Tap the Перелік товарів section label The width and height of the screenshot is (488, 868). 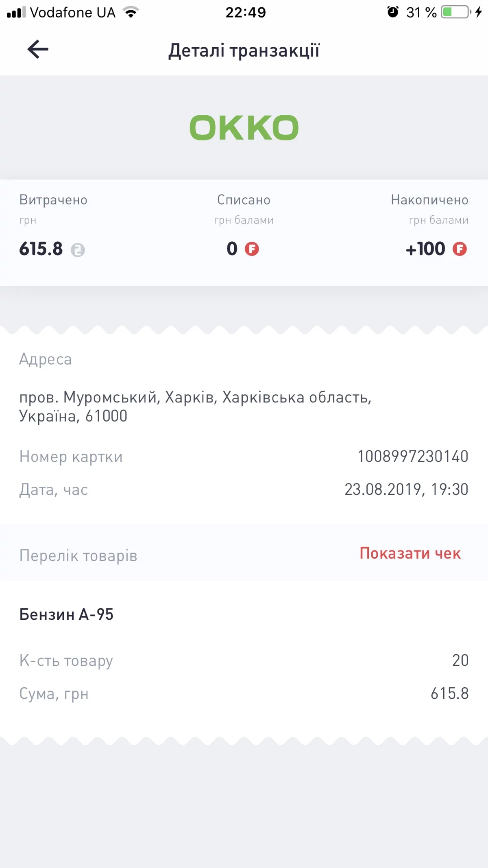point(78,555)
